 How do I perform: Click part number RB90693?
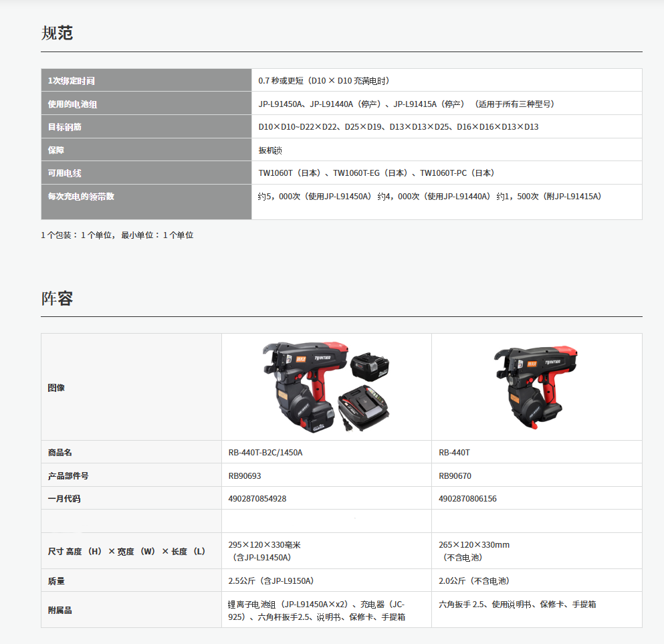[x=243, y=476]
